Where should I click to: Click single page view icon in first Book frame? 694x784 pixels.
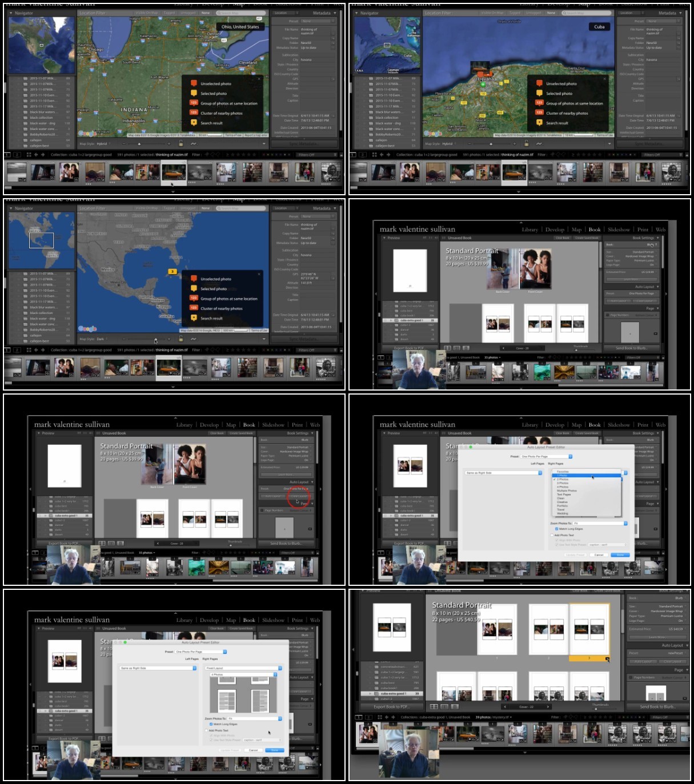click(x=466, y=348)
